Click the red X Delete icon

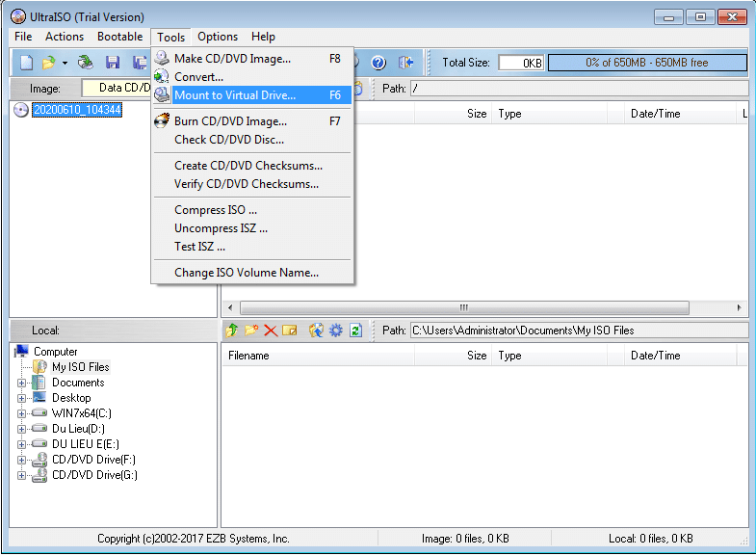click(271, 331)
